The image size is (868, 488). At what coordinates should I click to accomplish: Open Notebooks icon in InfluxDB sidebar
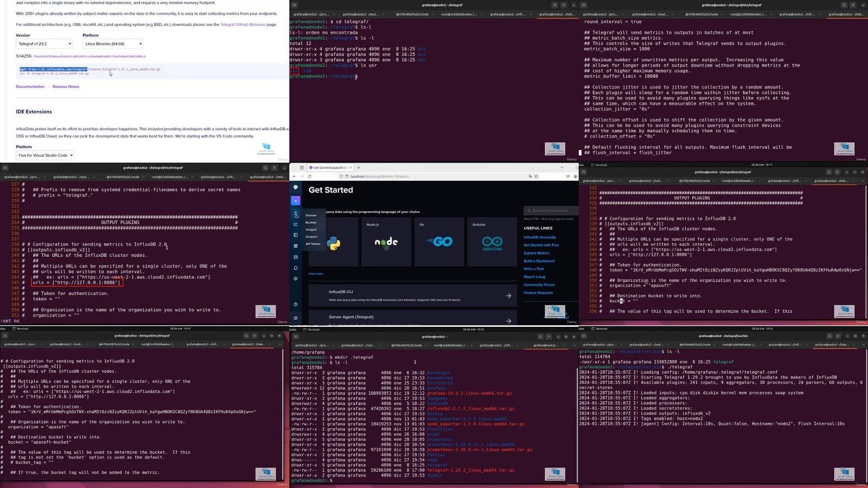point(296,235)
